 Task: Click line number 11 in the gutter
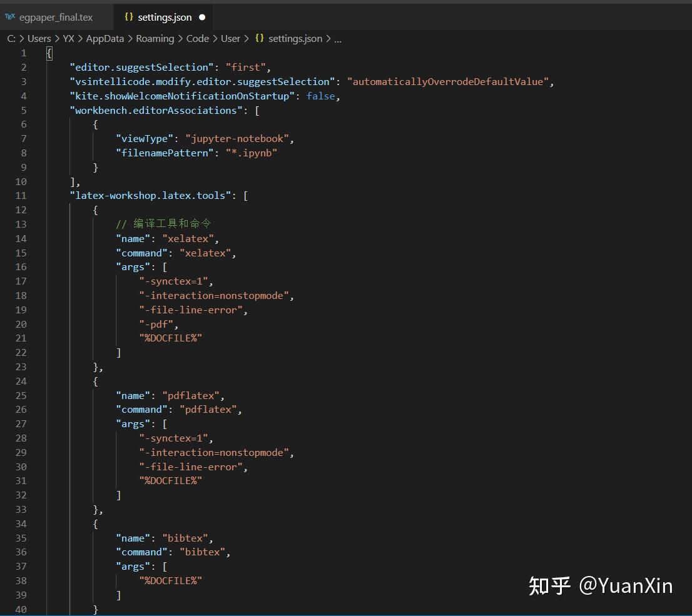[x=21, y=195]
